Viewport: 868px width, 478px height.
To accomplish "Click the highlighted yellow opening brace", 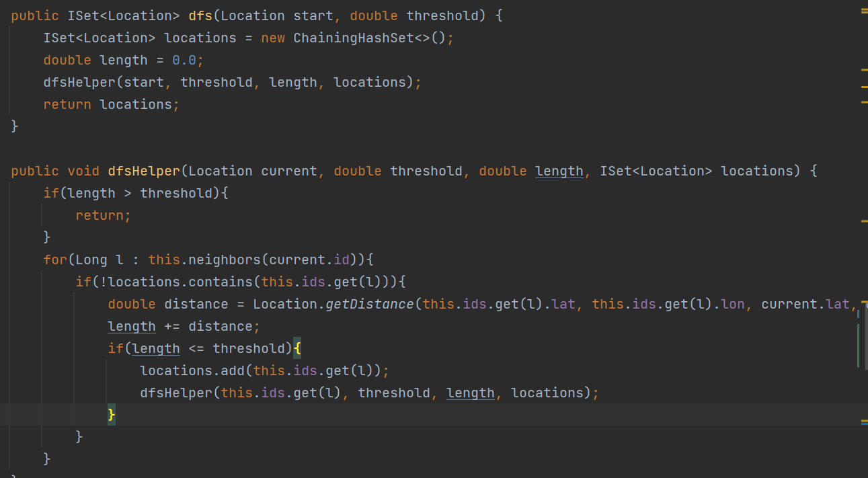I will point(297,348).
